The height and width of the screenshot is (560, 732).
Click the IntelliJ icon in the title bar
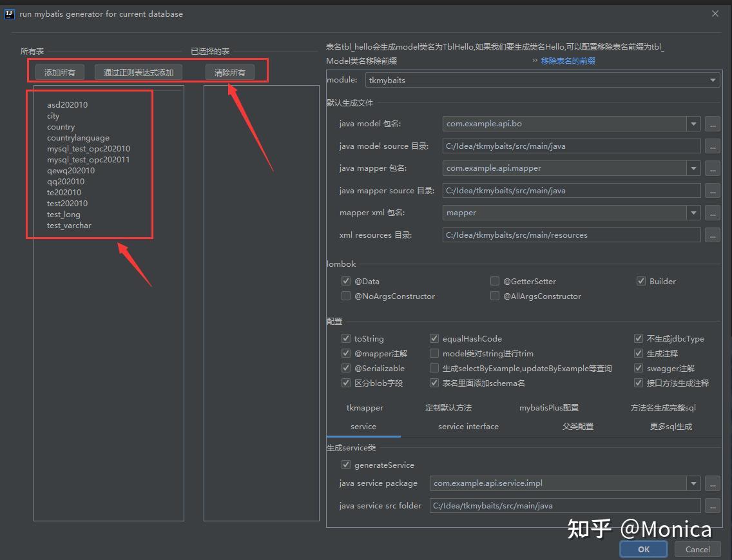pyautogui.click(x=9, y=14)
